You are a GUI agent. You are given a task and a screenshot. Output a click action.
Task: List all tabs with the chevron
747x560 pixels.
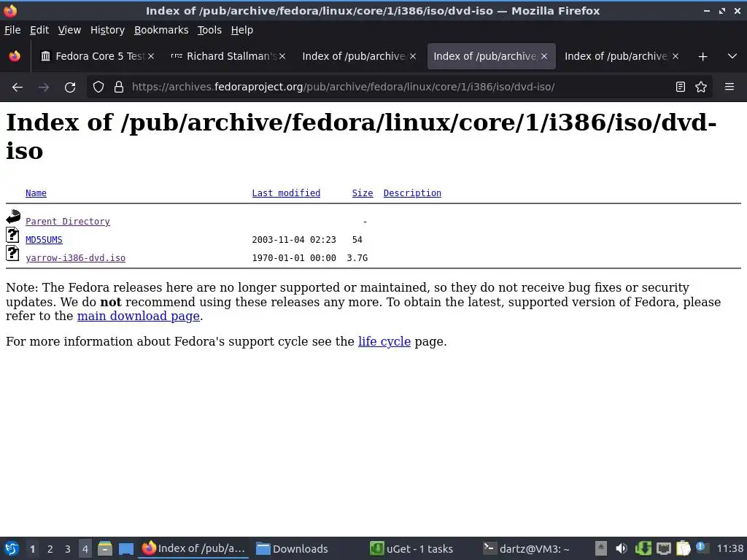pyautogui.click(x=732, y=56)
